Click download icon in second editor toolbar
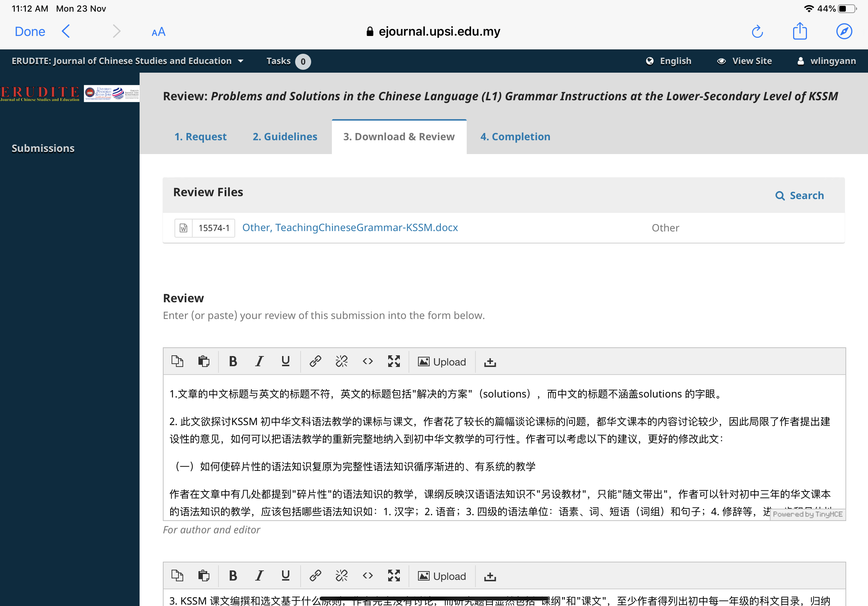The image size is (868, 606). pyautogui.click(x=490, y=576)
